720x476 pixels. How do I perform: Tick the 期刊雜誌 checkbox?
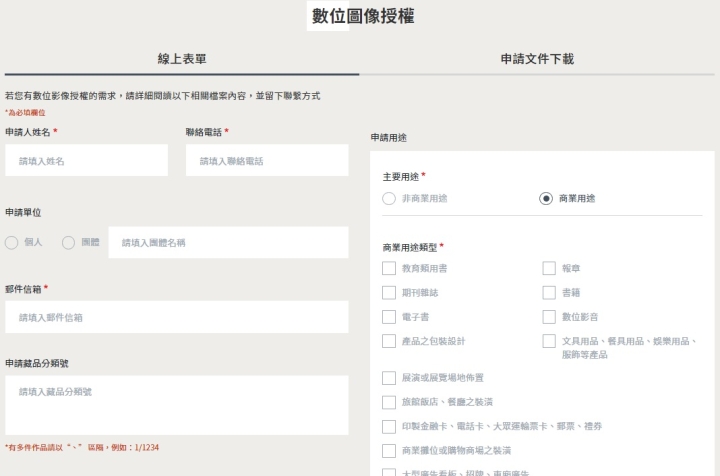[x=389, y=292]
